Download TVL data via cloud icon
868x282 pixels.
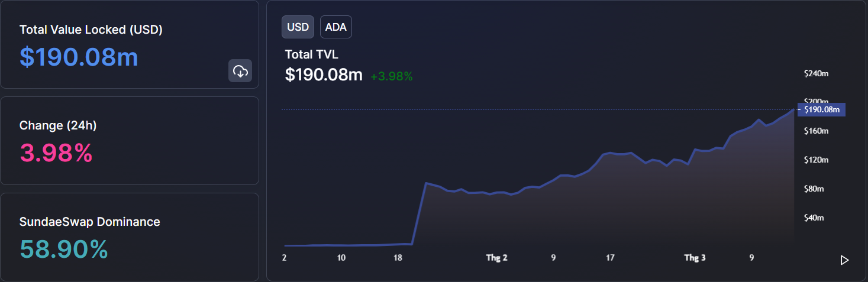(x=240, y=71)
